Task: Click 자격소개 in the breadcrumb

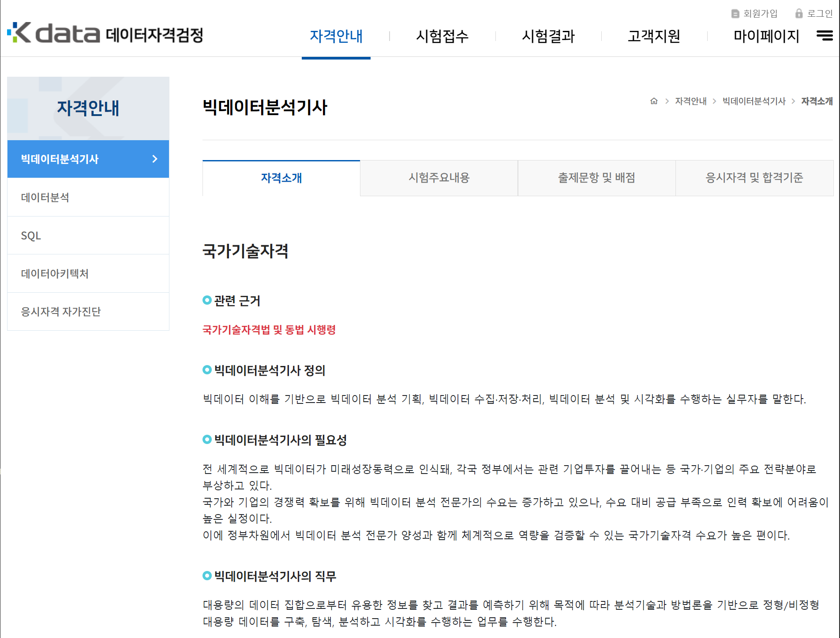Action: 817,101
